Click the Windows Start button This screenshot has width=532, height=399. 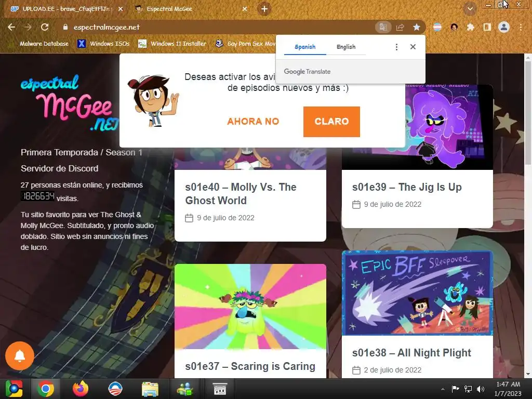point(14,389)
